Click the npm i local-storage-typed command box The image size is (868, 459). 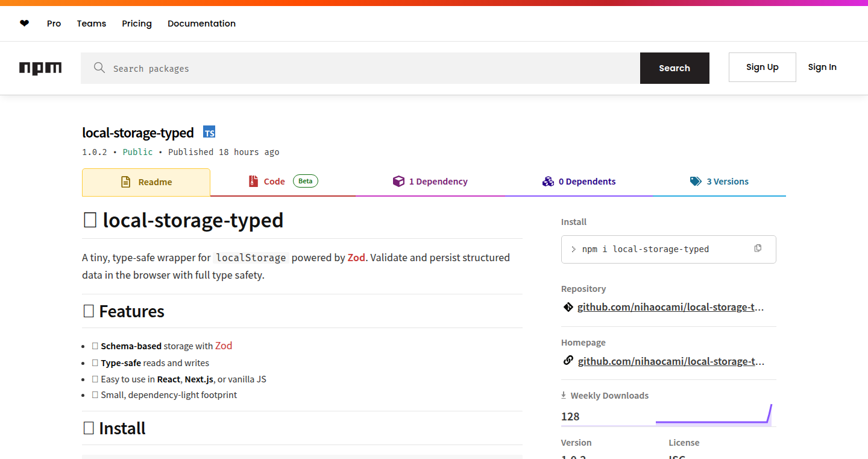tap(668, 249)
